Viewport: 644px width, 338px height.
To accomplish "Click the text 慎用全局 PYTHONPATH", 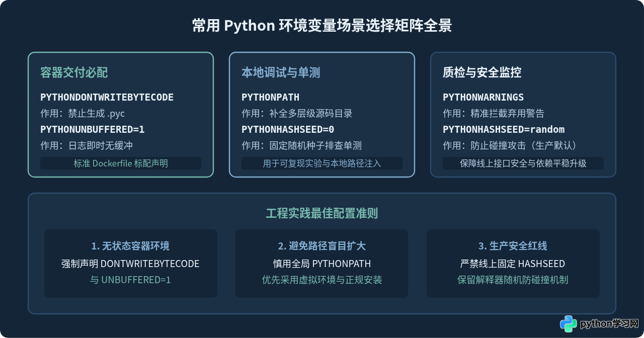I will point(321,264).
